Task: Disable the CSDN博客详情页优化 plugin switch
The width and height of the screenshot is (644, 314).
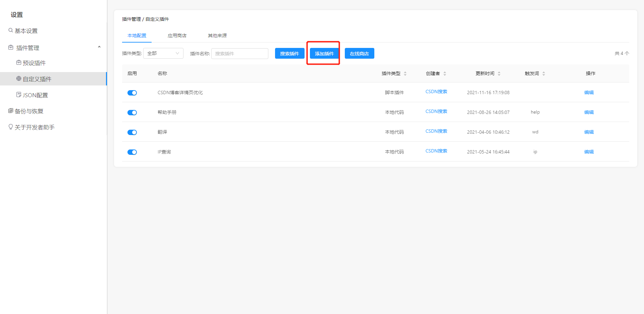Action: pos(132,93)
